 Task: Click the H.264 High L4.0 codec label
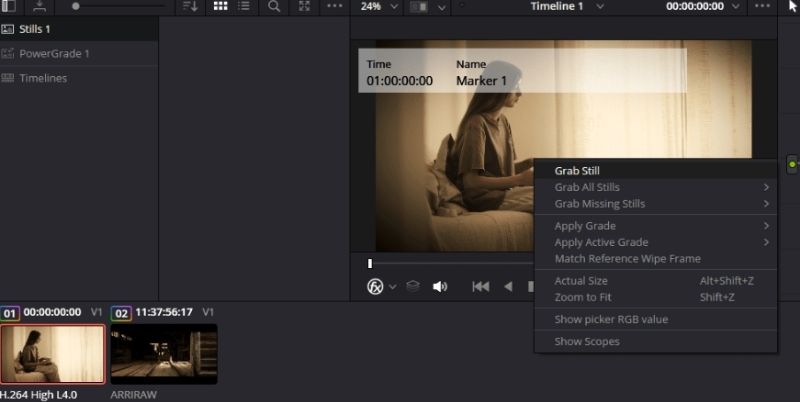click(x=39, y=395)
